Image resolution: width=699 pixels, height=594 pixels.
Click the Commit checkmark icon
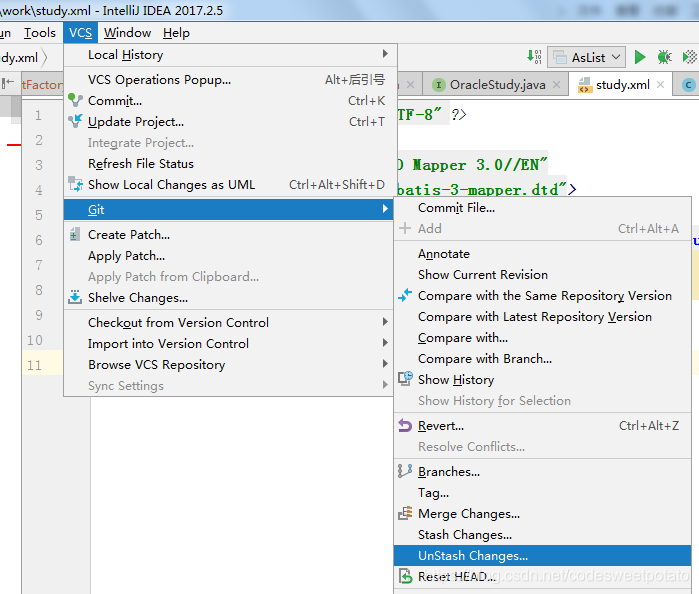coord(75,100)
